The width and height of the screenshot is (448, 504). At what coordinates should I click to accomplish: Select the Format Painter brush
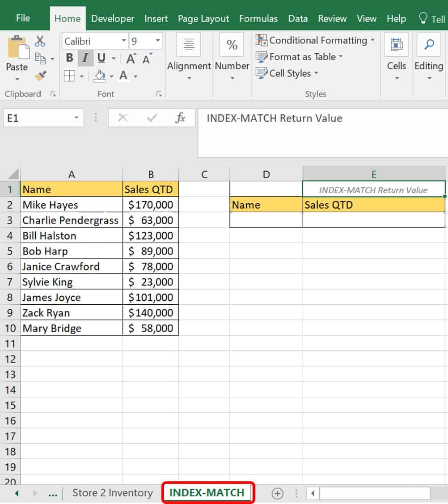tap(41, 76)
